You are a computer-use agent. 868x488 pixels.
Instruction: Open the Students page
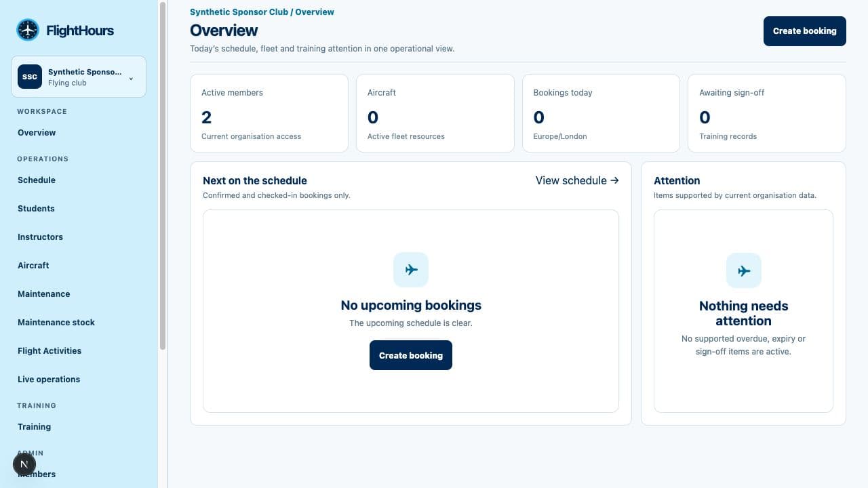point(36,209)
